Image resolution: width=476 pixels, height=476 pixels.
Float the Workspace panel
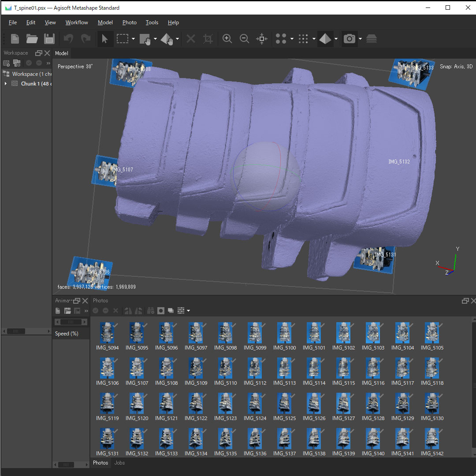pyautogui.click(x=38, y=53)
